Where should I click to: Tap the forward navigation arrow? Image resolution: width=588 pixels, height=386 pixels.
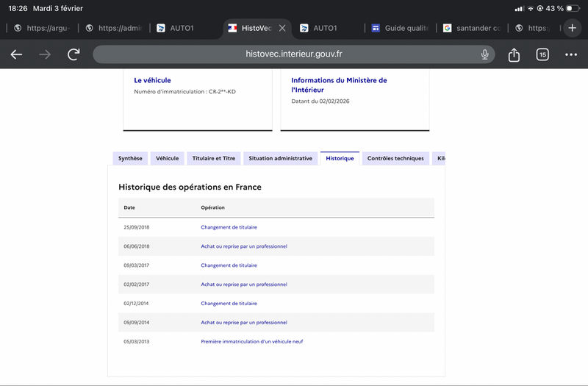(45, 54)
